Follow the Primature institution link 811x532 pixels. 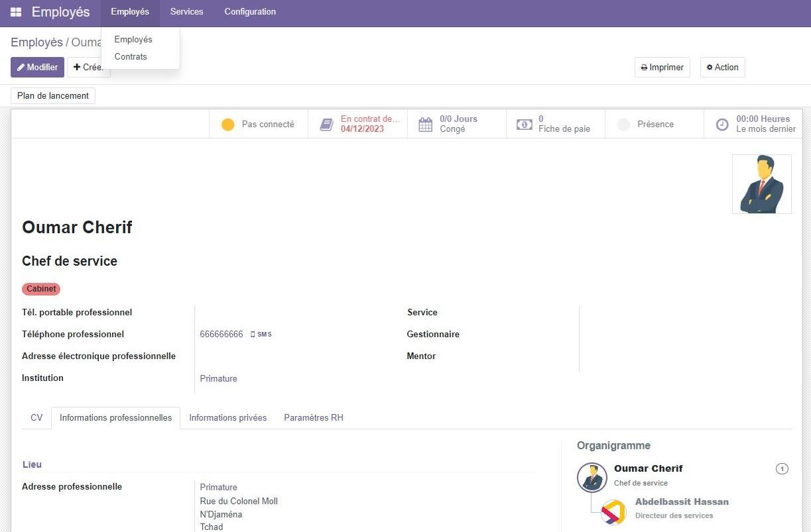pyautogui.click(x=218, y=379)
